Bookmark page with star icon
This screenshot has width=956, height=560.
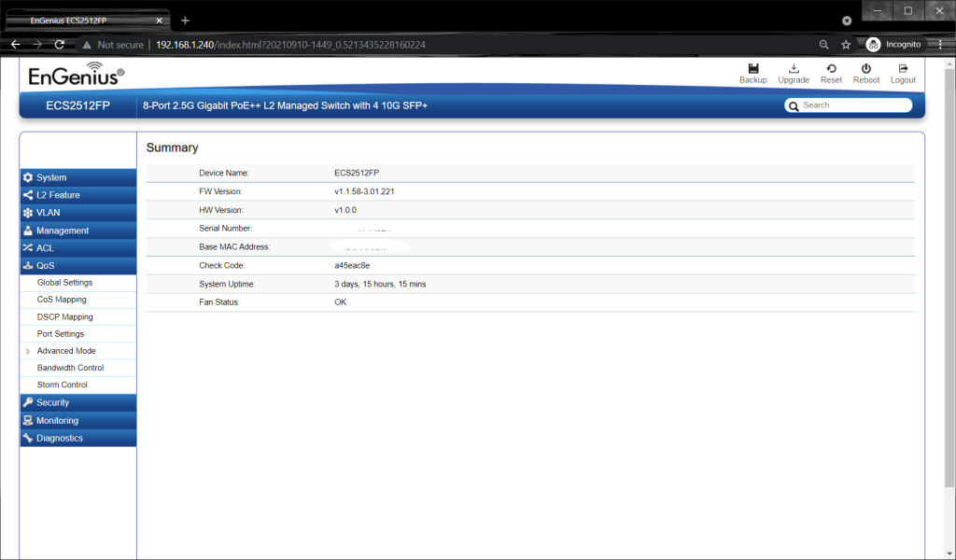coord(846,45)
